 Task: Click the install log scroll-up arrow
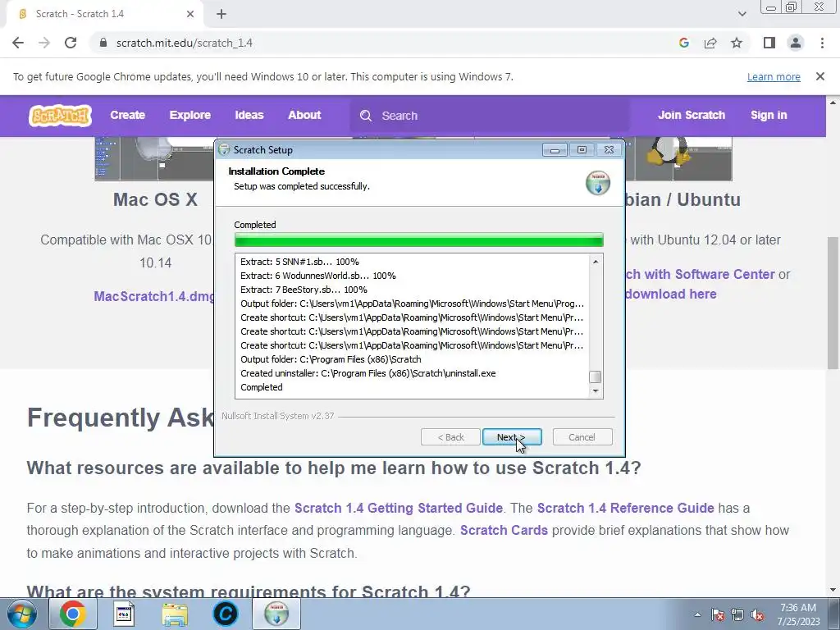coord(596,262)
